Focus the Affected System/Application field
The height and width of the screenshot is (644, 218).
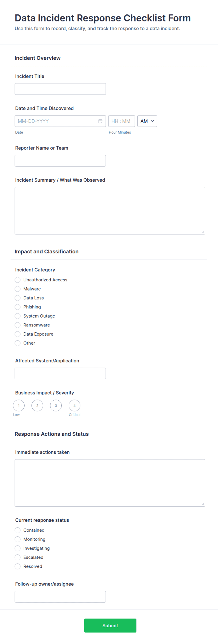click(60, 373)
